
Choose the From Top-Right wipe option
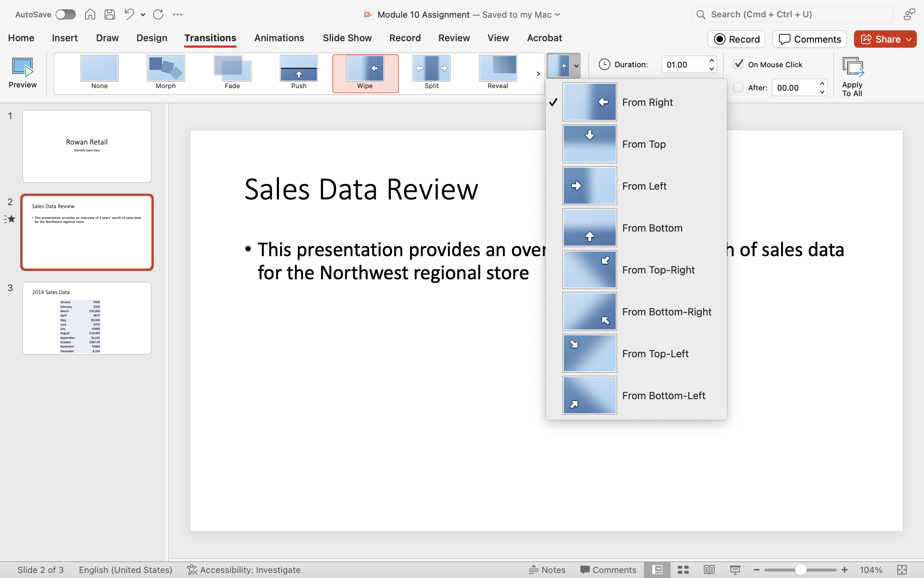click(636, 270)
